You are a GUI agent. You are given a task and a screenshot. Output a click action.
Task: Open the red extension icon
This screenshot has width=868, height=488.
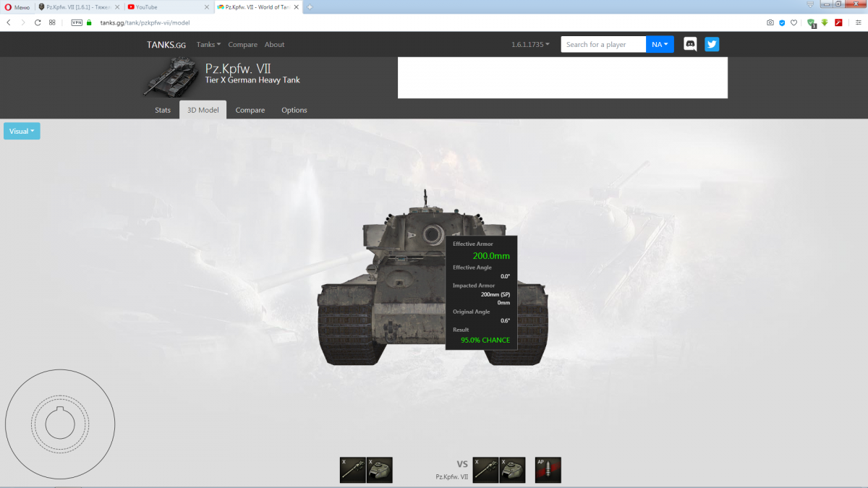tap(838, 22)
